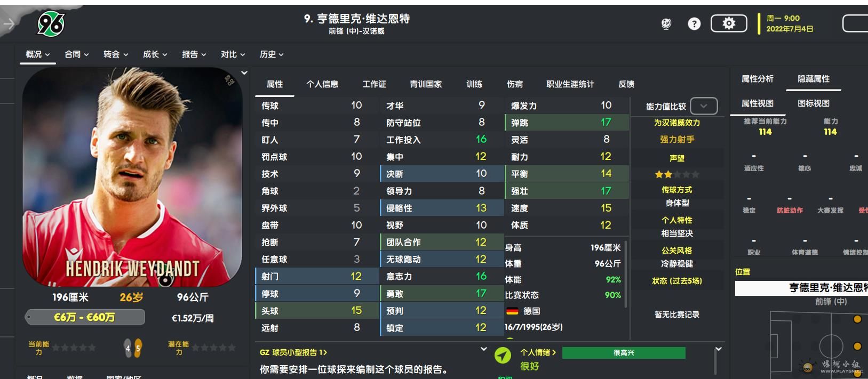Click the Hannover 96 club logo
Viewport: 868px width, 379px height.
point(51,24)
